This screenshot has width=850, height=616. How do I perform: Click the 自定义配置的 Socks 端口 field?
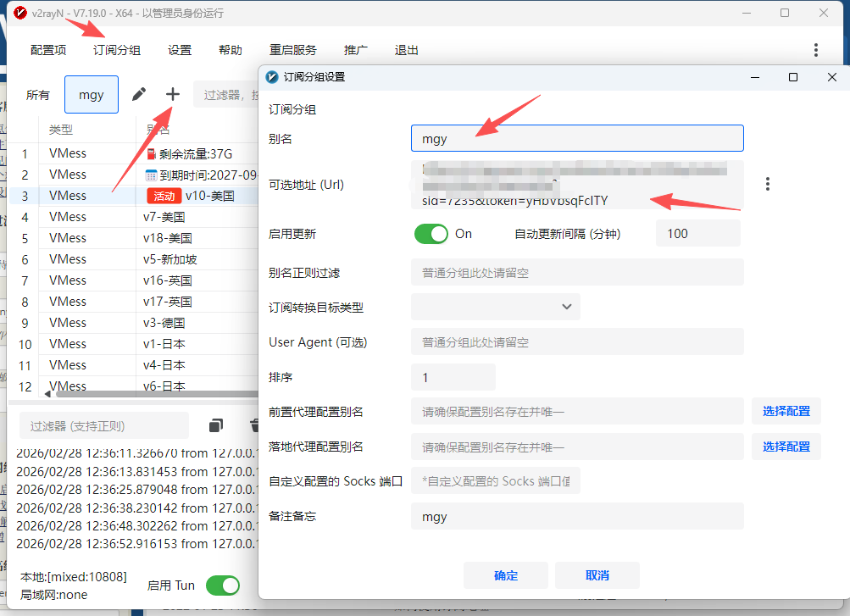496,480
